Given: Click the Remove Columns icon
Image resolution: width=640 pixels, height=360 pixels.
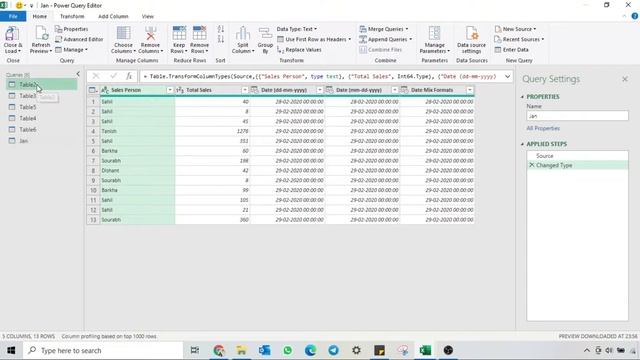Looking at the screenshot, I should coord(150,33).
